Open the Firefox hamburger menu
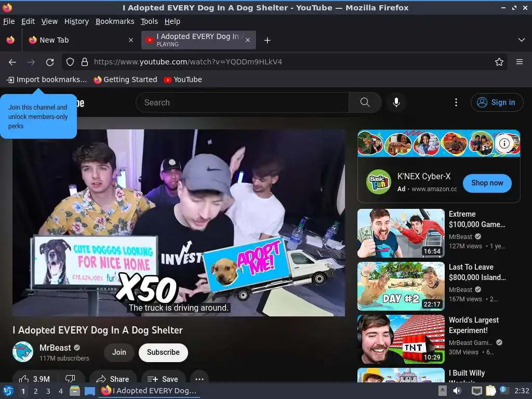The height and width of the screenshot is (399, 532). pyautogui.click(x=520, y=62)
